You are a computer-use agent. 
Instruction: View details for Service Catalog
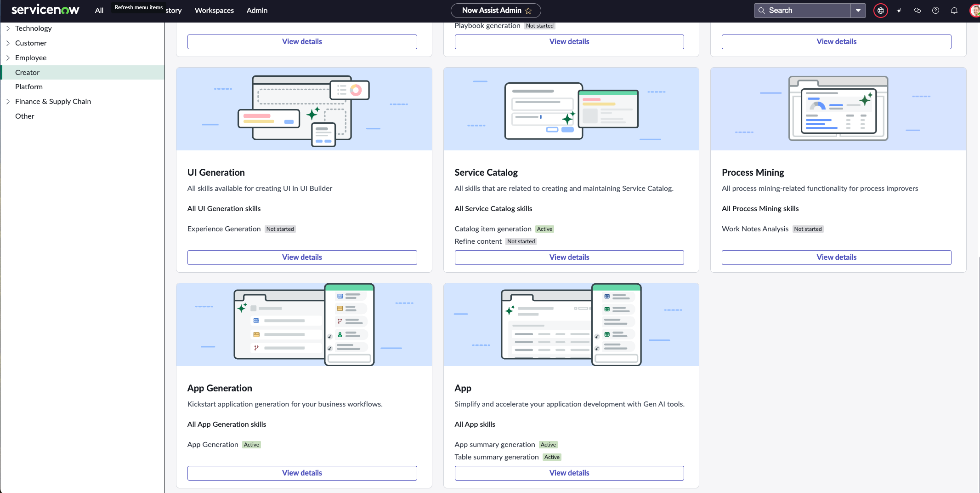pos(569,258)
